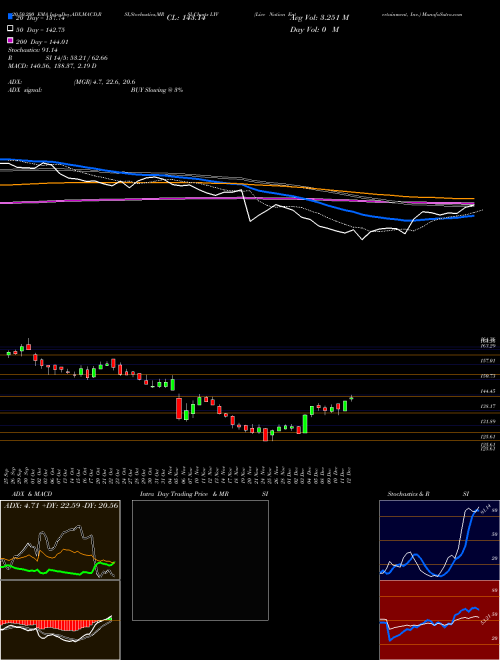The image size is (500, 660).
Task: Click the 'ADX & MACD' panel heading
Action: click(x=30, y=494)
